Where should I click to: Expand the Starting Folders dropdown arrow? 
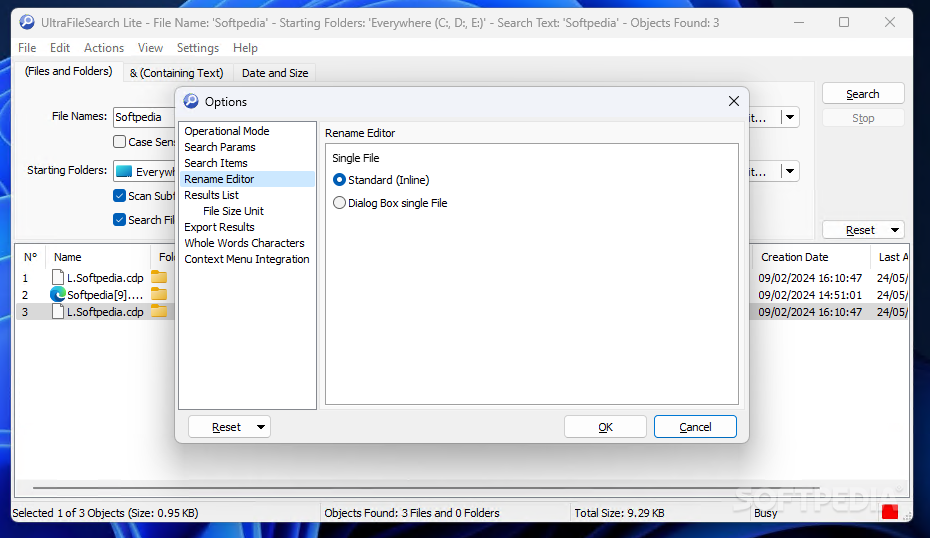pos(789,171)
